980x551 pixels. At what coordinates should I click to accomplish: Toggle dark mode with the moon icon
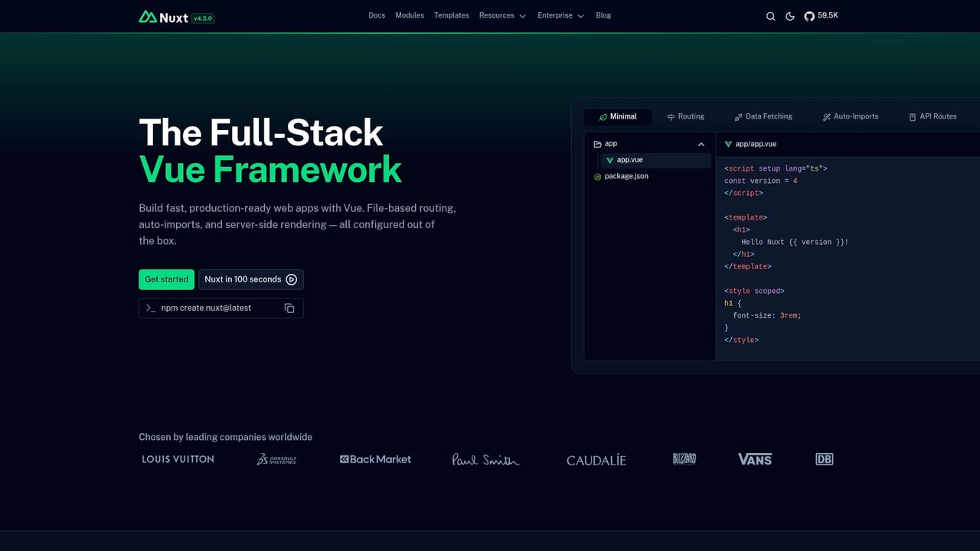[x=789, y=15]
